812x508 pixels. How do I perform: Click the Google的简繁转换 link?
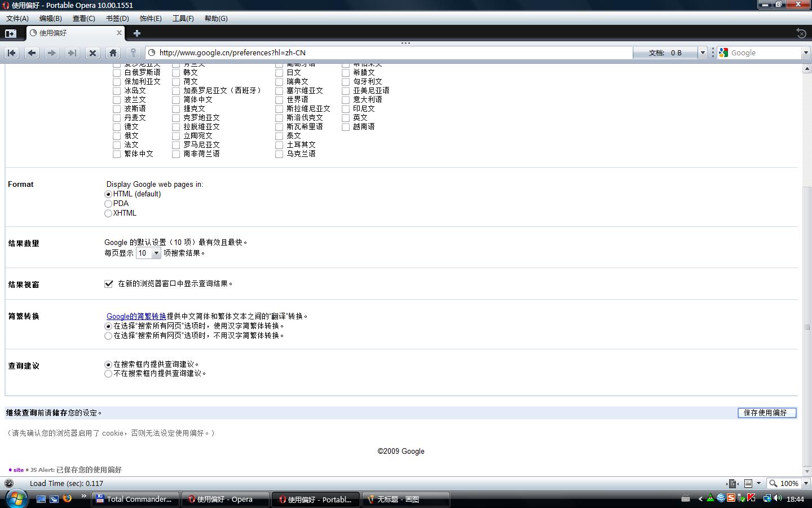tap(136, 316)
